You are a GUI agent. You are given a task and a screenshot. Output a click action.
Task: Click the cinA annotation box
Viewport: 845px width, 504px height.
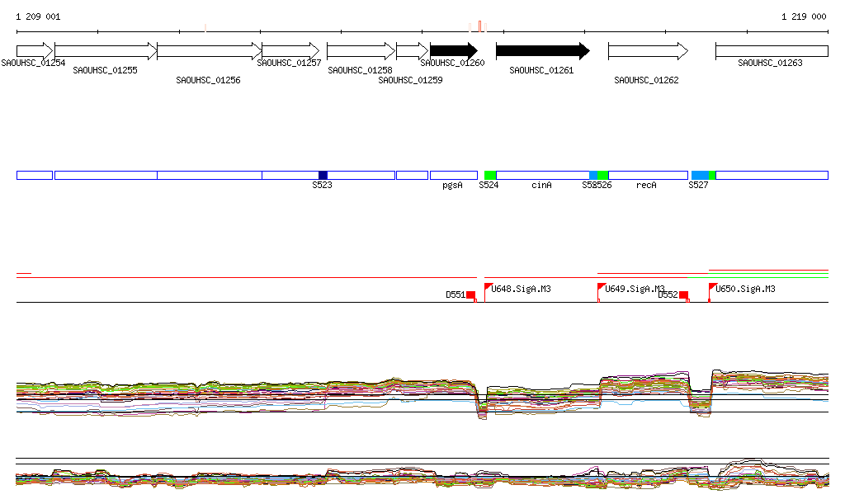tap(542, 175)
